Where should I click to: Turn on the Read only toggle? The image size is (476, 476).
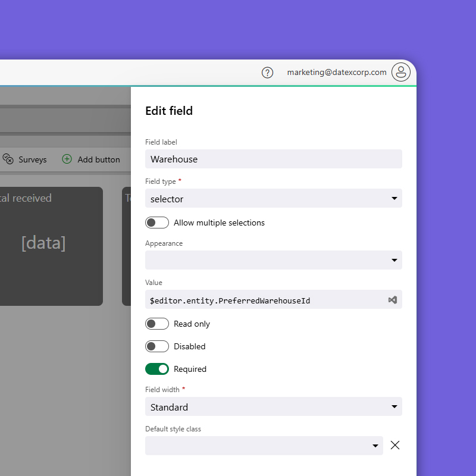coord(157,324)
